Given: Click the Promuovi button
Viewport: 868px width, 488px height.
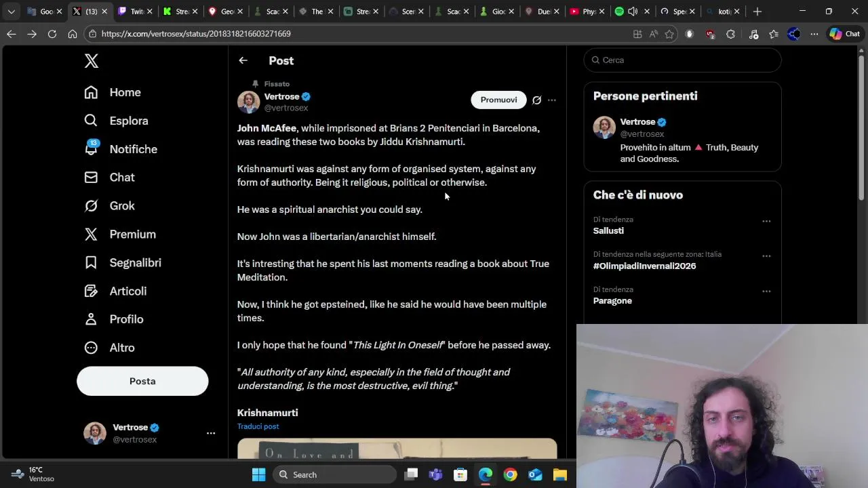Looking at the screenshot, I should click(498, 100).
